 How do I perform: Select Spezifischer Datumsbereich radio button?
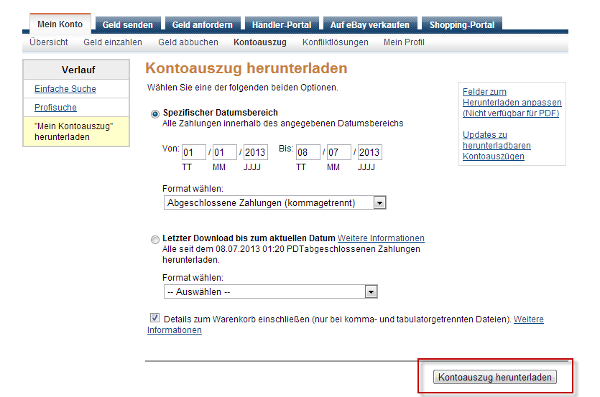pos(155,114)
